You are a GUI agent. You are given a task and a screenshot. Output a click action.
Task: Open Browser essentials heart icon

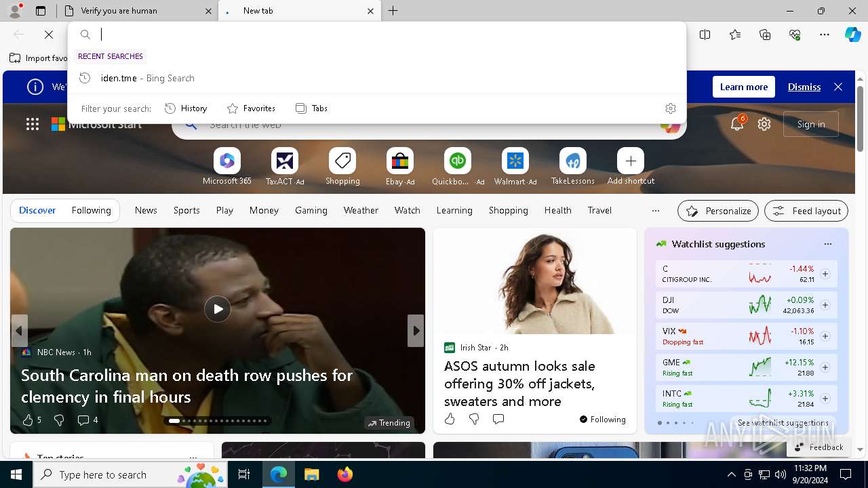(x=795, y=35)
